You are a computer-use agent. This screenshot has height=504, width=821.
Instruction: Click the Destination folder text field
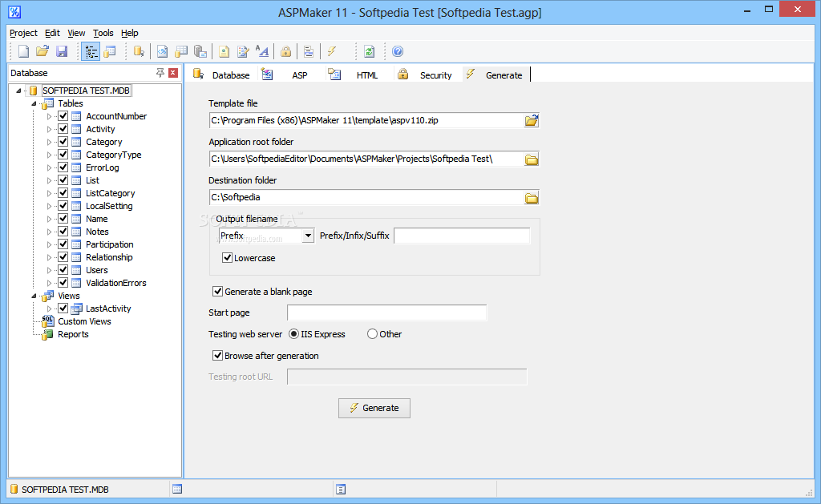[366, 197]
